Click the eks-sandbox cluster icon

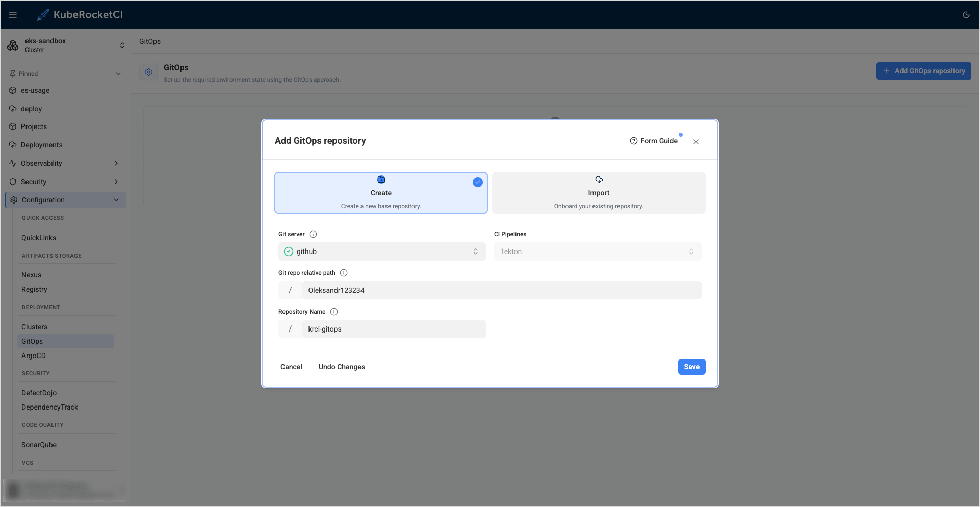pyautogui.click(x=13, y=45)
